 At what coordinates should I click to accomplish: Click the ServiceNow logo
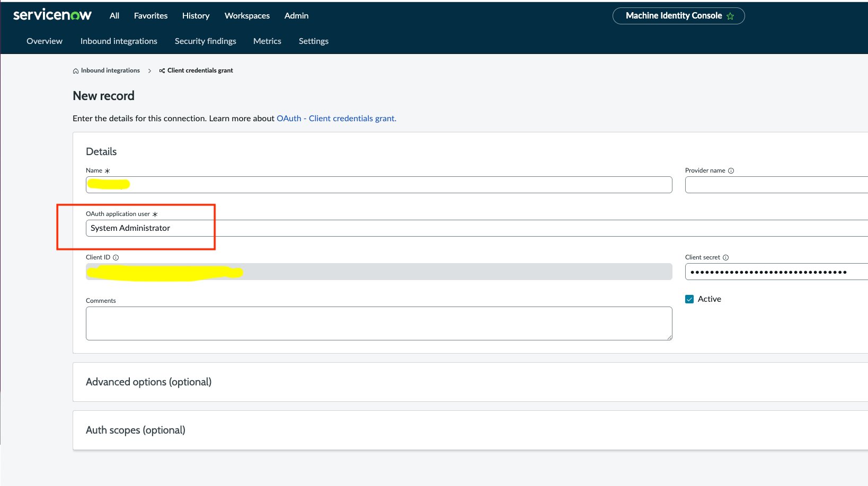pos(51,15)
